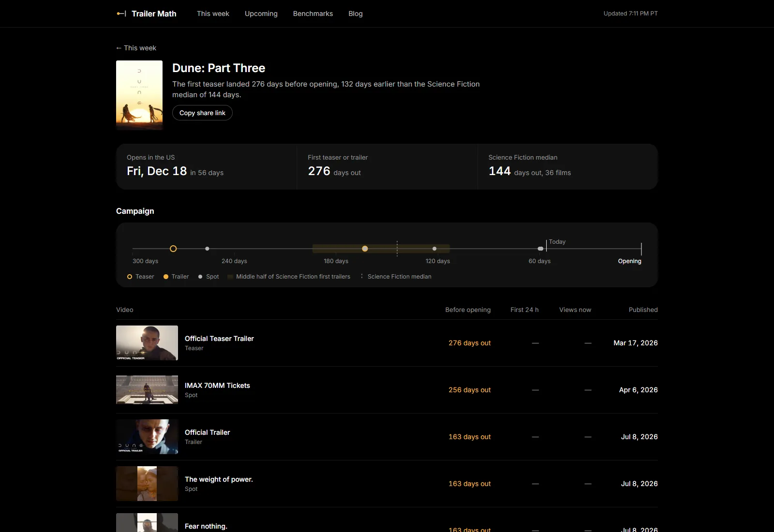Open the Official Teaser Trailer thumbnail
This screenshot has width=774, height=532.
[x=147, y=343]
